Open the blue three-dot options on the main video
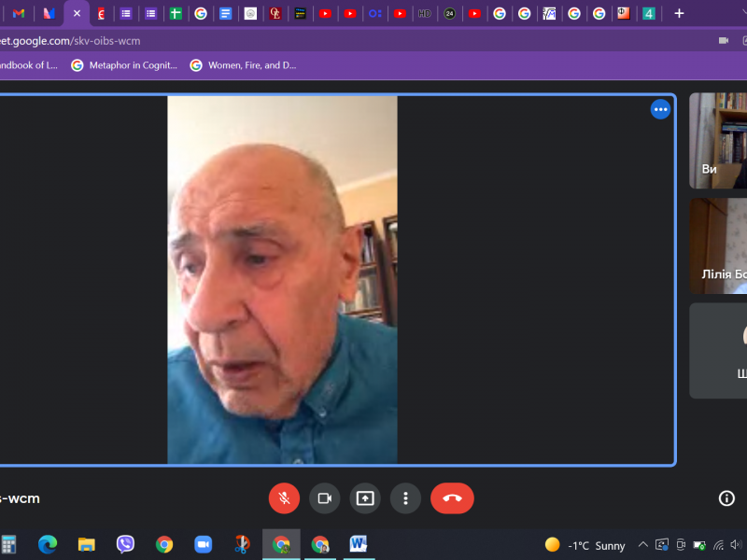 click(x=660, y=109)
